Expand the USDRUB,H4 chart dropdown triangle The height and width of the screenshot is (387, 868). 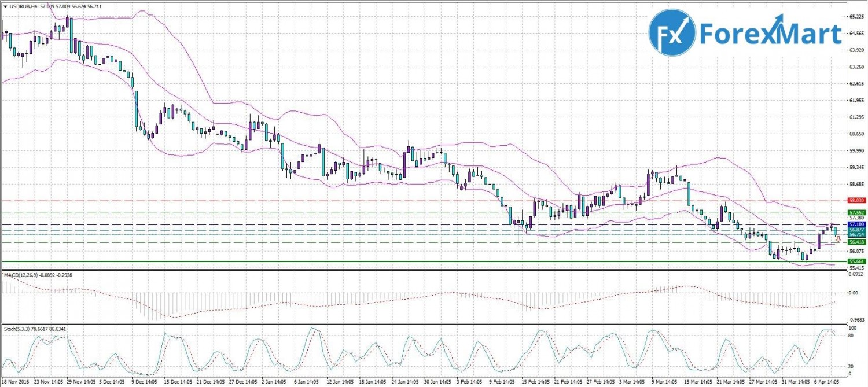(5, 6)
